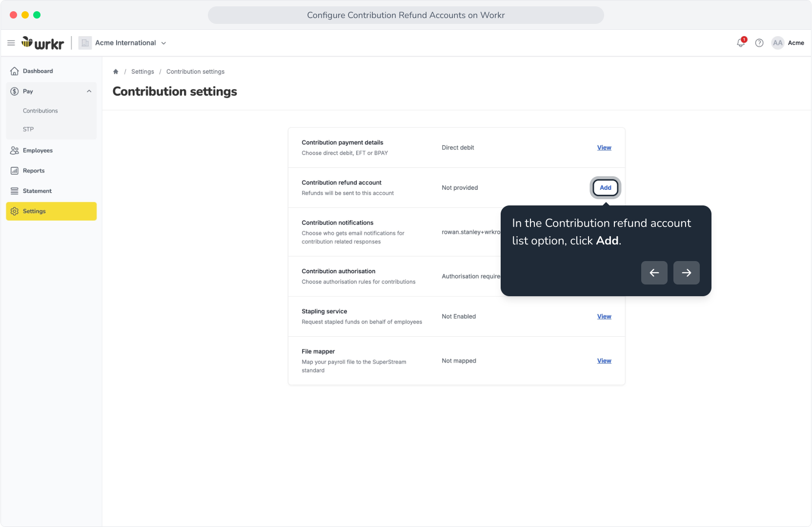Open the AA user avatar
The image size is (812, 527).
coord(778,43)
